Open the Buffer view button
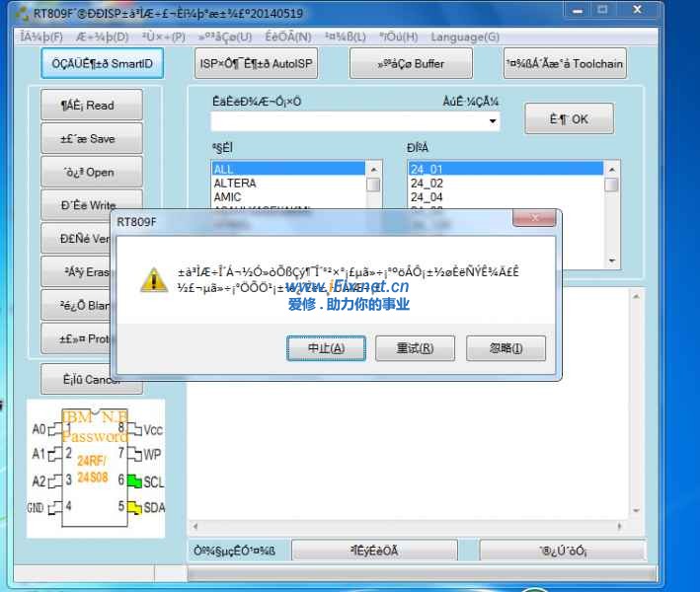 click(x=411, y=64)
